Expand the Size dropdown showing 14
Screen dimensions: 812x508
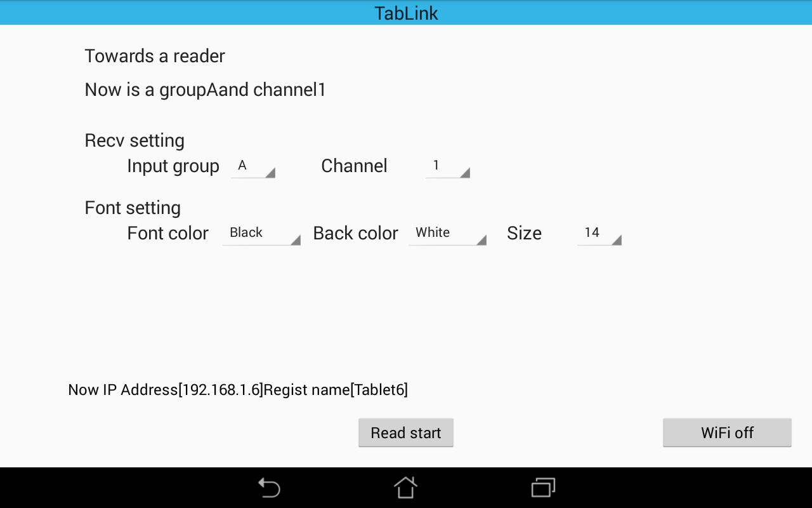(599, 234)
